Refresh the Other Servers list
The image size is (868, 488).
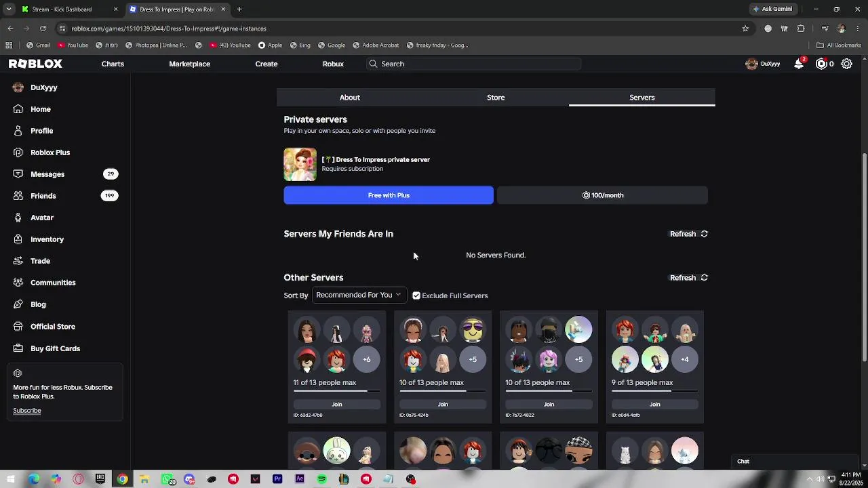pos(689,278)
